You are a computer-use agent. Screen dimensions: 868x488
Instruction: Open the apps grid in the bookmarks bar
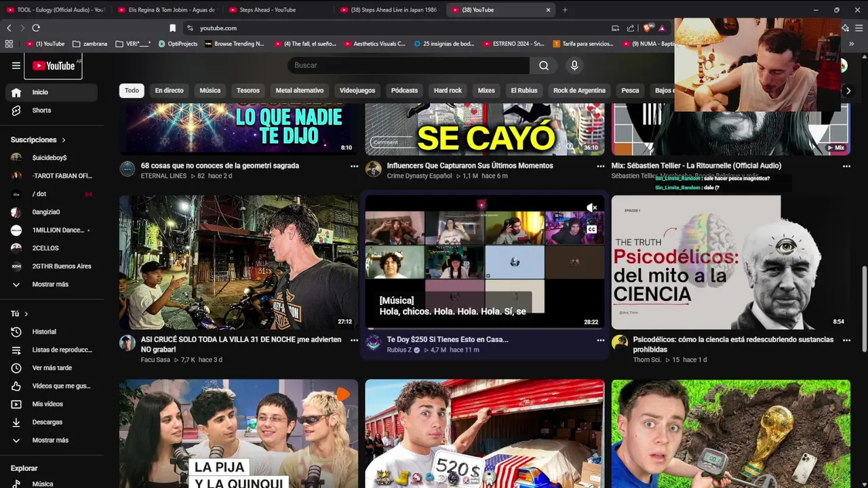[9, 43]
